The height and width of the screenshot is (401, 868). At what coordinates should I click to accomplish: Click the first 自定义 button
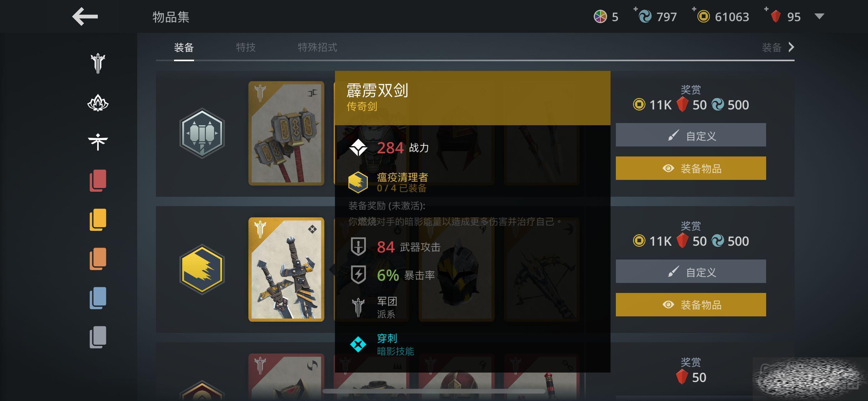click(691, 135)
